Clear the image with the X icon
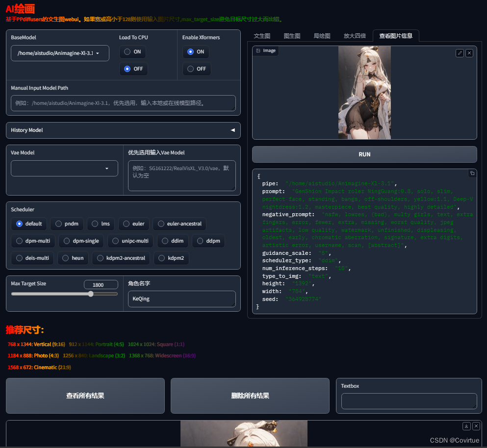The height and width of the screenshot is (448, 487). pyautogui.click(x=469, y=53)
